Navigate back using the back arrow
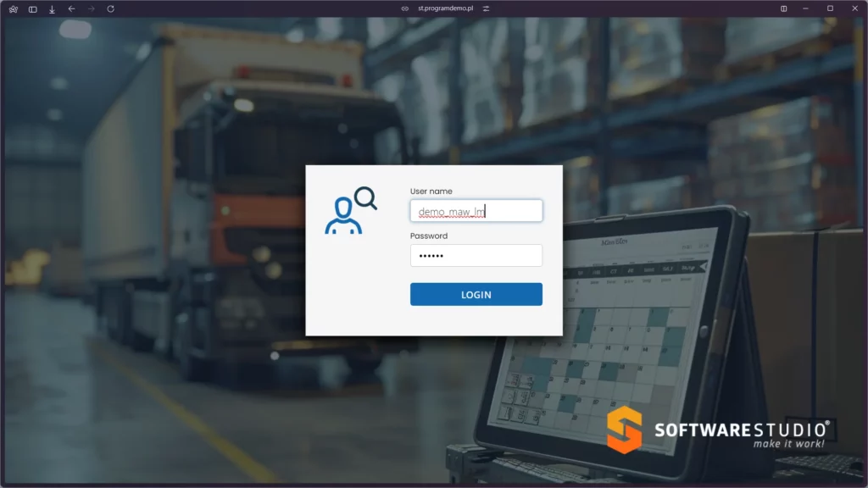The width and height of the screenshot is (868, 488). (70, 9)
